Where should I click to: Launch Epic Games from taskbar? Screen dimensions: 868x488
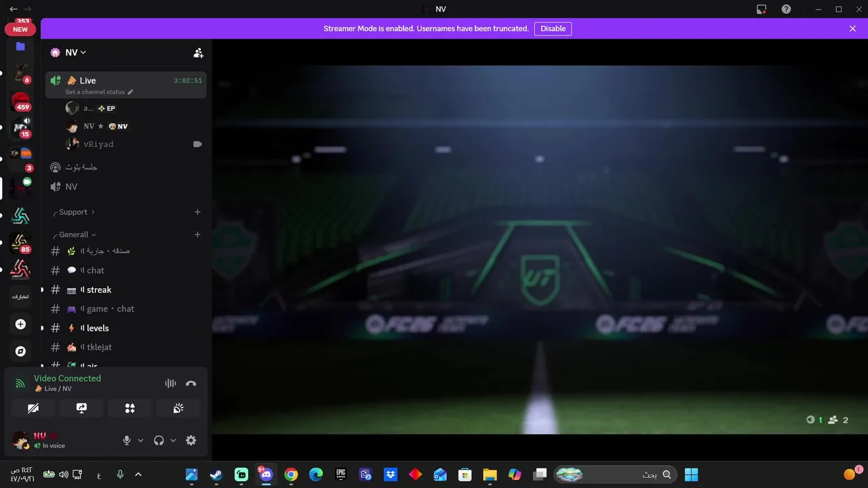pos(341,474)
